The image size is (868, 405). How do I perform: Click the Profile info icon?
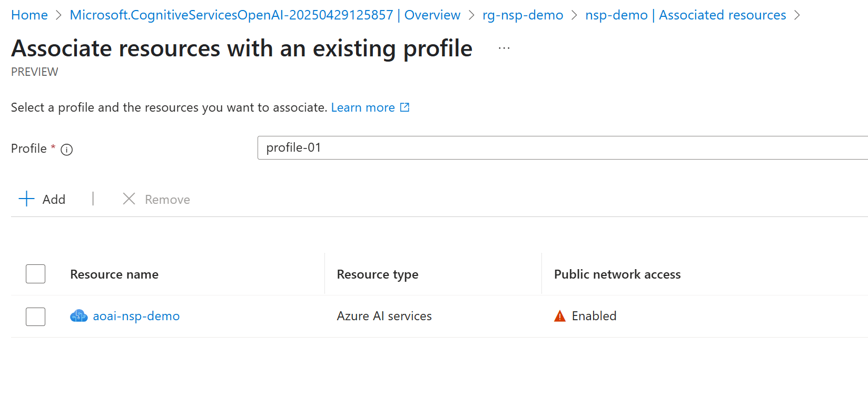click(x=67, y=150)
